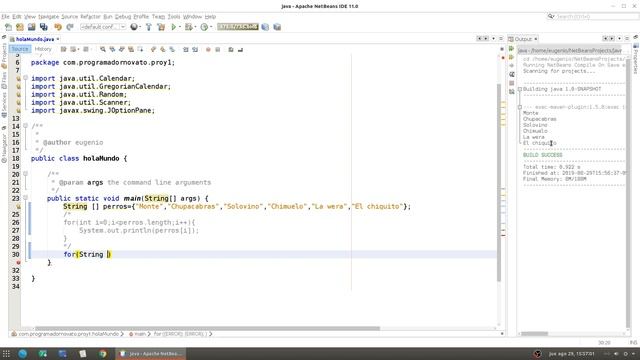This screenshot has height=360, width=640.
Task: Open the Navigator side panel tab
Action: 4,147
